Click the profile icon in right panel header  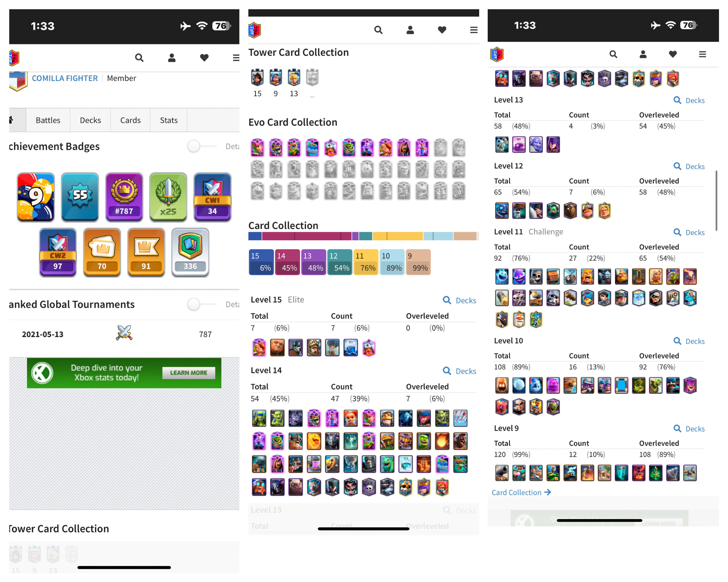643,54
